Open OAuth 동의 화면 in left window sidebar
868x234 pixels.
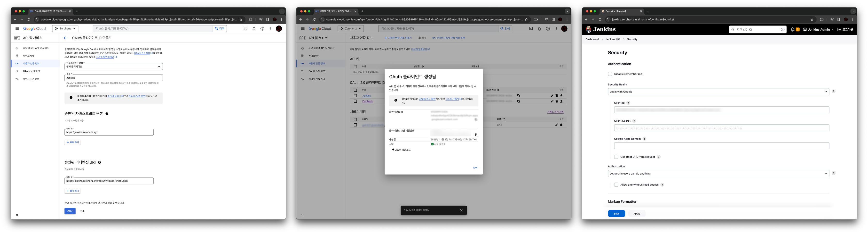click(x=31, y=71)
